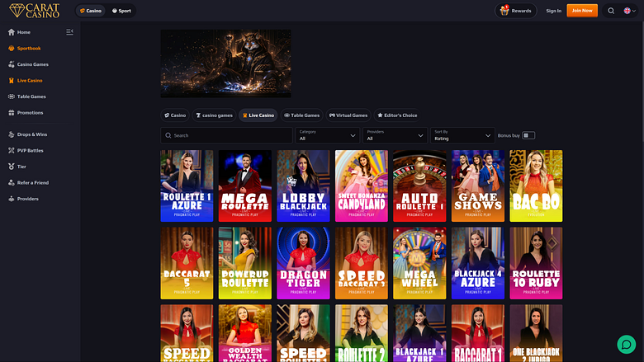Click the Sportbook ball icon
644x362 pixels.
[x=11, y=49]
